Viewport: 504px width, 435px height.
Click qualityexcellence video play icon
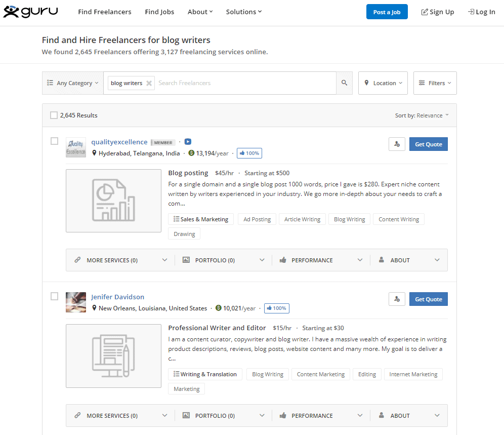tap(188, 142)
